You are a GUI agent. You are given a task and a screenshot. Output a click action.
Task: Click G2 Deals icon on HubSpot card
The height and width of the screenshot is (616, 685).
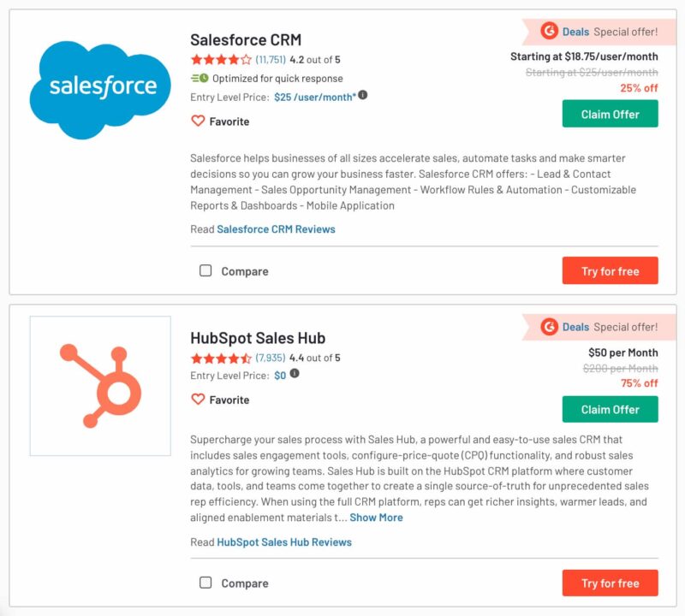(549, 327)
